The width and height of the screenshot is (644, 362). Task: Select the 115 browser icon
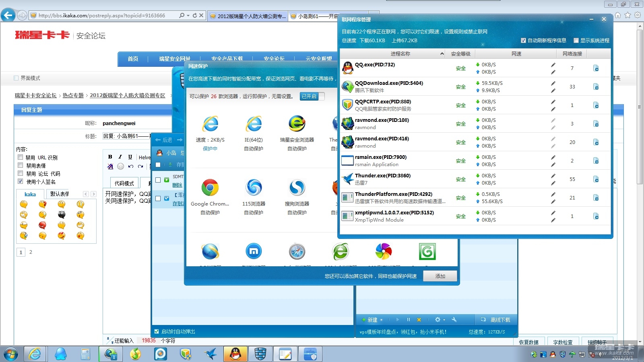click(254, 187)
